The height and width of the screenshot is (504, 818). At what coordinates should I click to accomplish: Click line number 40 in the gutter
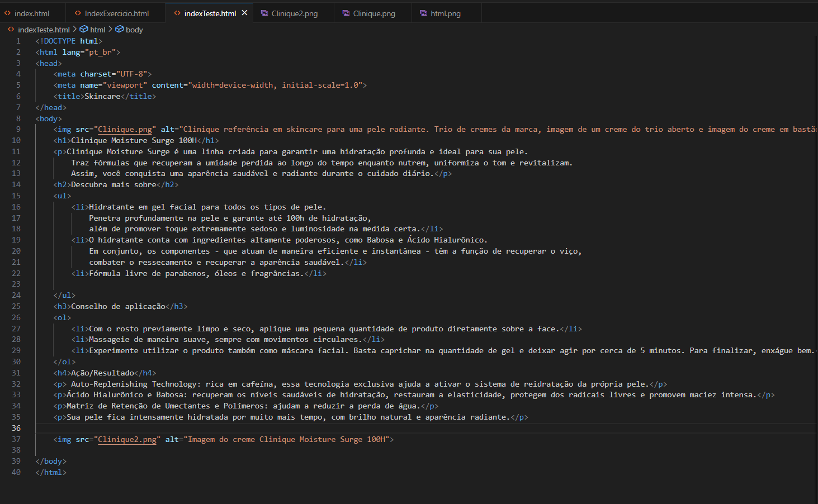(x=16, y=473)
